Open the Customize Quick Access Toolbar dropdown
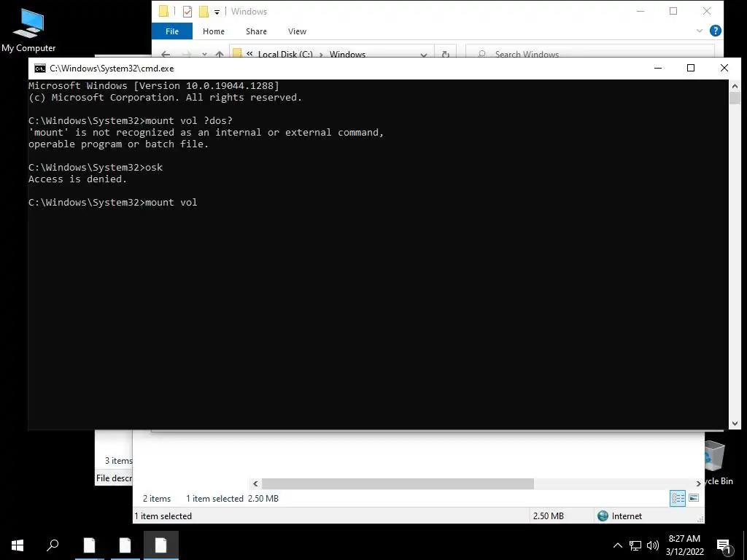The height and width of the screenshot is (560, 747). click(x=217, y=12)
